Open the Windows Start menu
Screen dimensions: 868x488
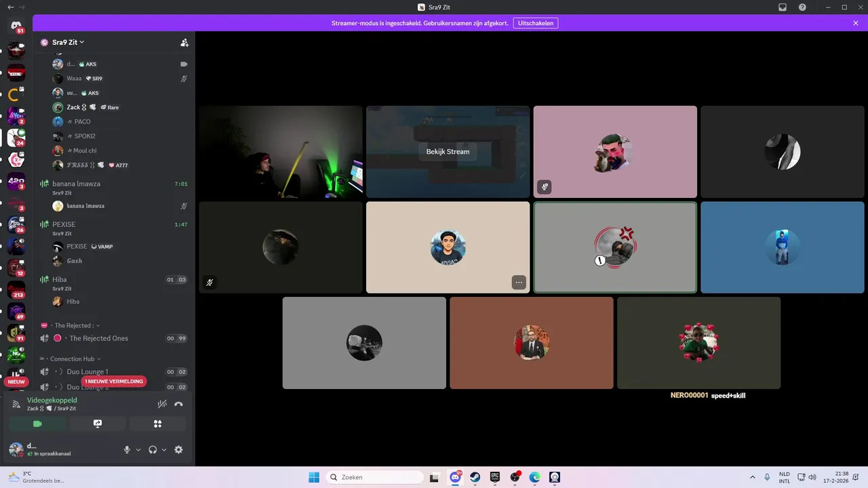pos(314,477)
